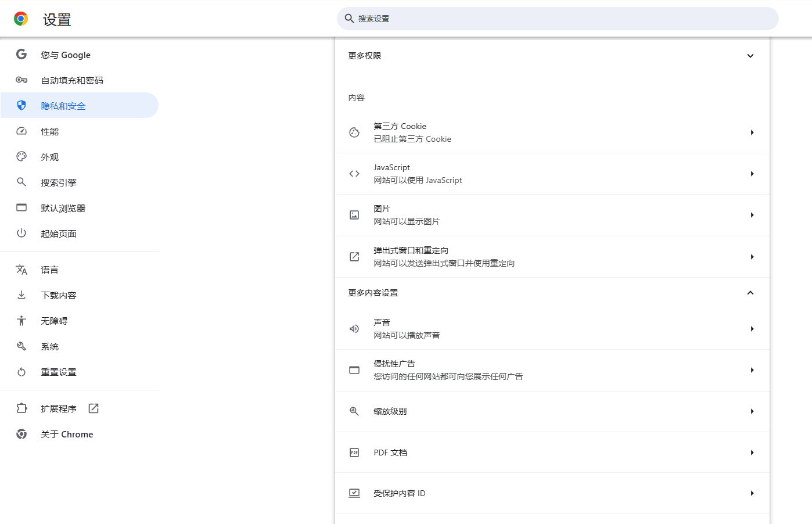Image resolution: width=812 pixels, height=524 pixels.
Task: Click the power icon for 起始页面
Action: point(21,233)
